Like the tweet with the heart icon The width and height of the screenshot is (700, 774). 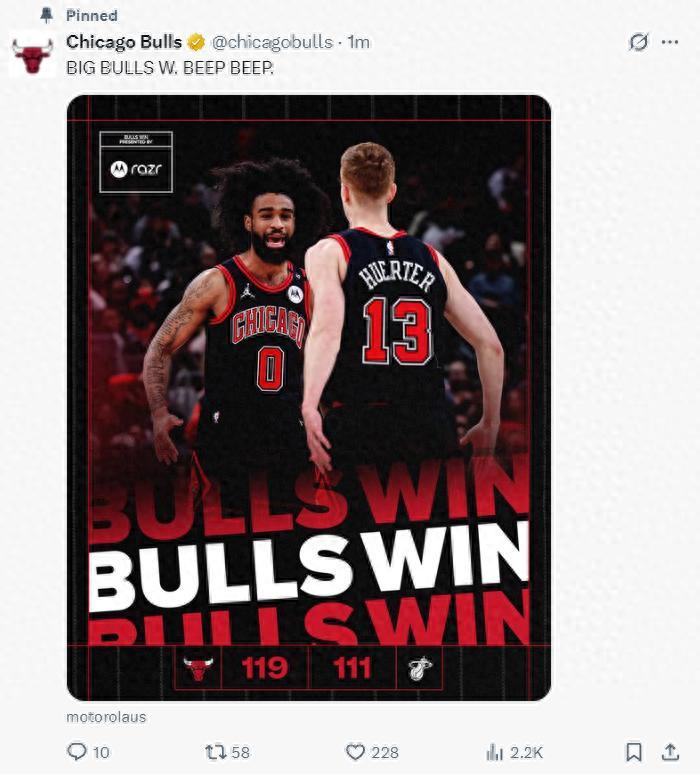pos(355,752)
